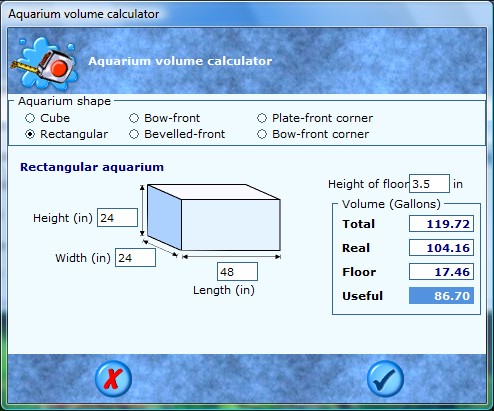
Task: Click the tape measure splash logo icon
Action: [44, 63]
